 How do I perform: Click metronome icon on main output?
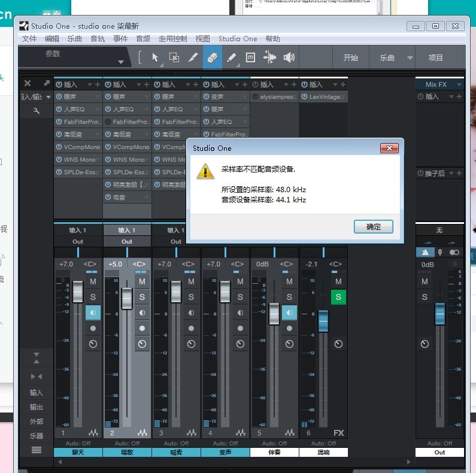(425, 252)
